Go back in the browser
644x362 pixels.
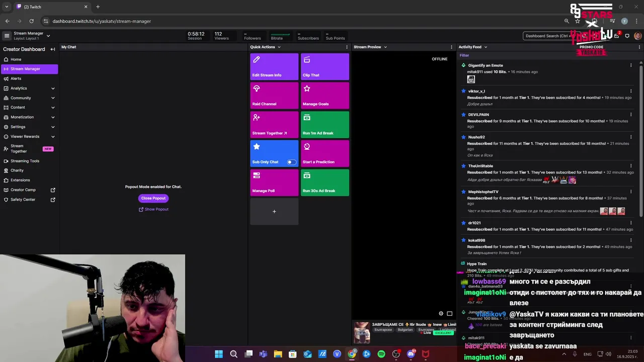point(7,21)
